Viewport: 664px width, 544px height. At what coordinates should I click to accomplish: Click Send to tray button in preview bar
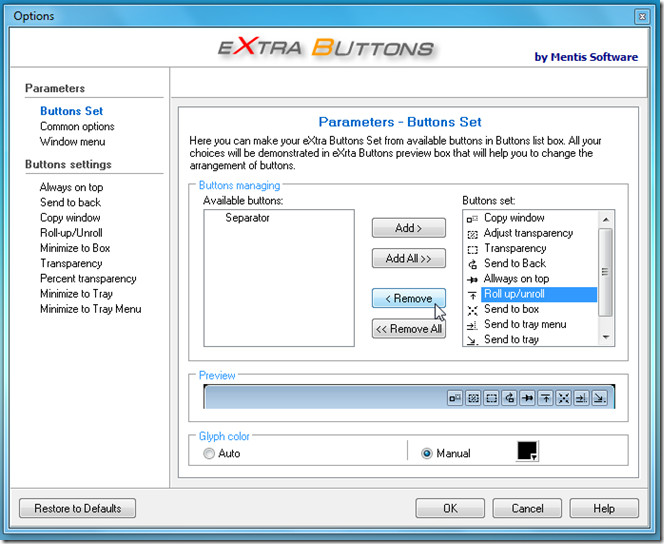[600, 398]
